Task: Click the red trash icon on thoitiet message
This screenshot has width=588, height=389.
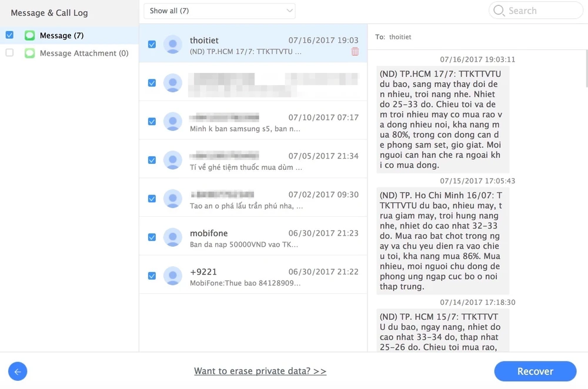Action: click(x=355, y=52)
